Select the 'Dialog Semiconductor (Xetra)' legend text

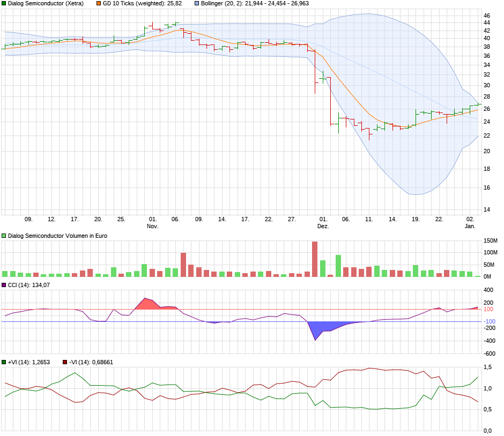(46, 4)
